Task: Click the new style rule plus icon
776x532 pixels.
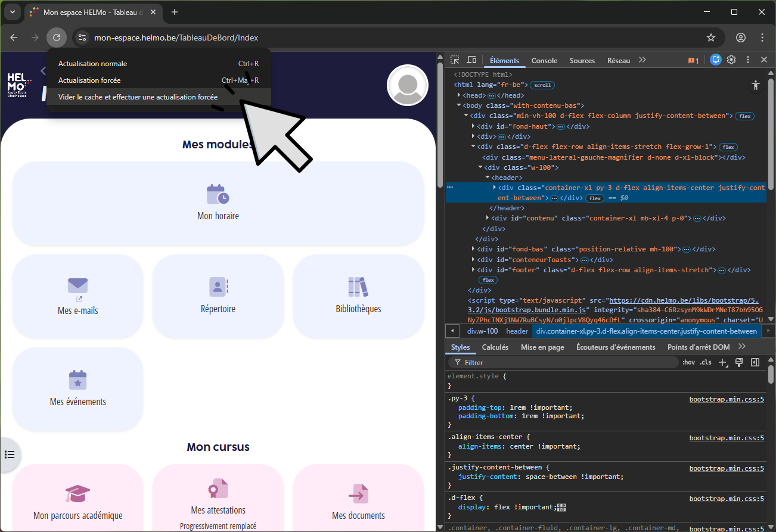Action: [x=723, y=362]
